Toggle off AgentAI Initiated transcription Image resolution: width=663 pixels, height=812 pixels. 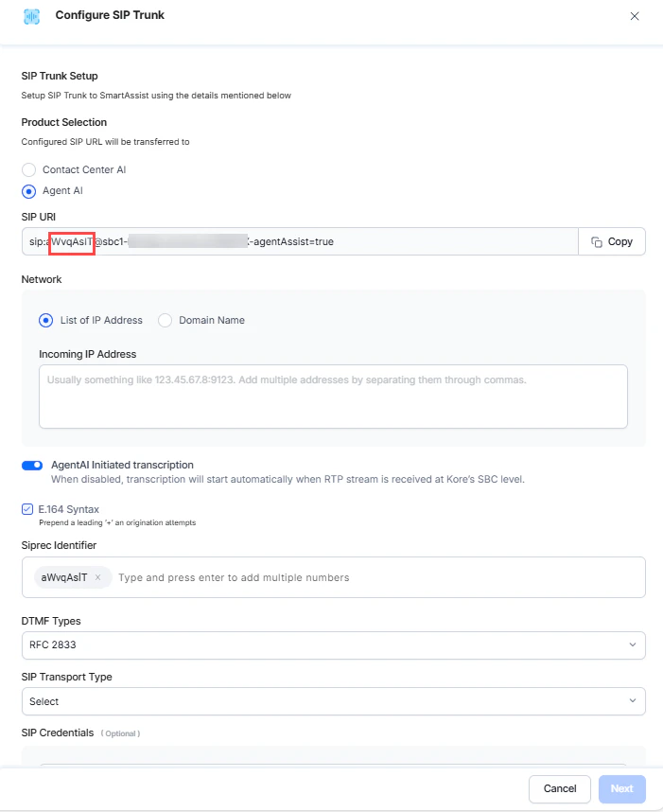[x=30, y=465]
